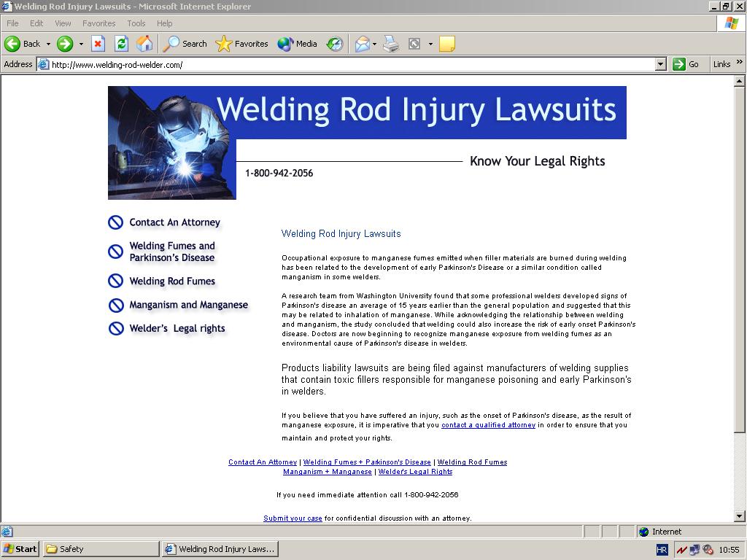The height and width of the screenshot is (560, 747).
Task: Click the Mail envelope icon
Action: (x=362, y=44)
